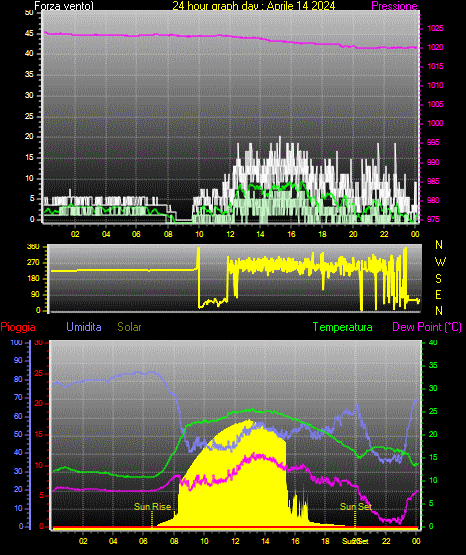Click the green 'Temperatura' legend label
466x555 pixels.
tap(343, 327)
